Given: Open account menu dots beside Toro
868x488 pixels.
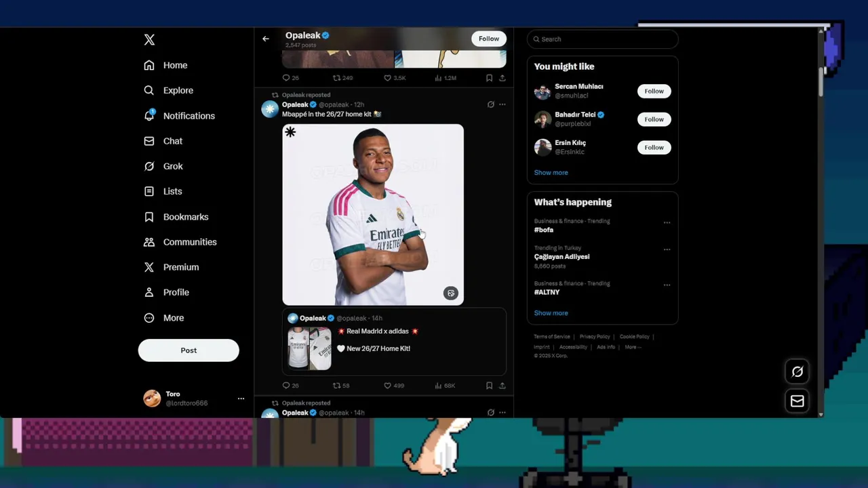Looking at the screenshot, I should [241, 399].
